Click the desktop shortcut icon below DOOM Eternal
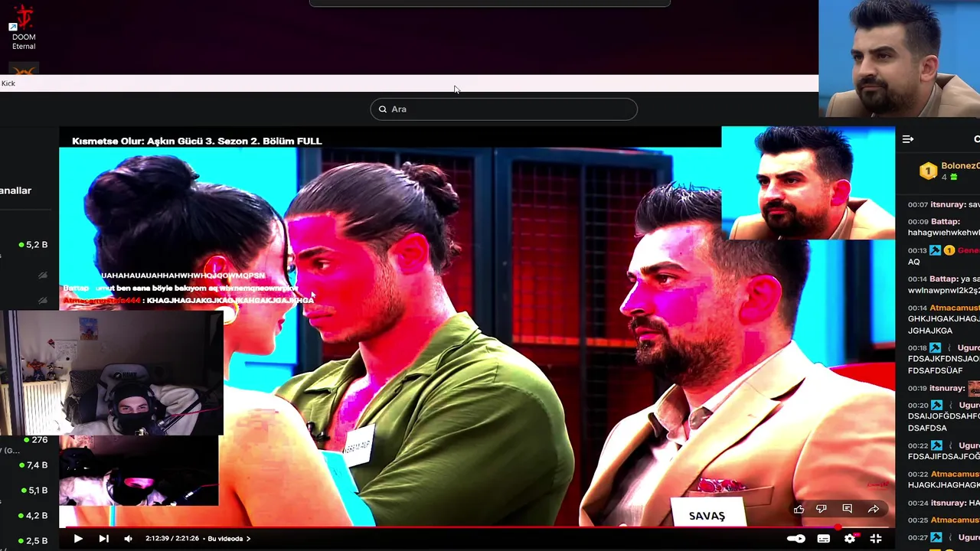980x551 pixels. click(24, 69)
